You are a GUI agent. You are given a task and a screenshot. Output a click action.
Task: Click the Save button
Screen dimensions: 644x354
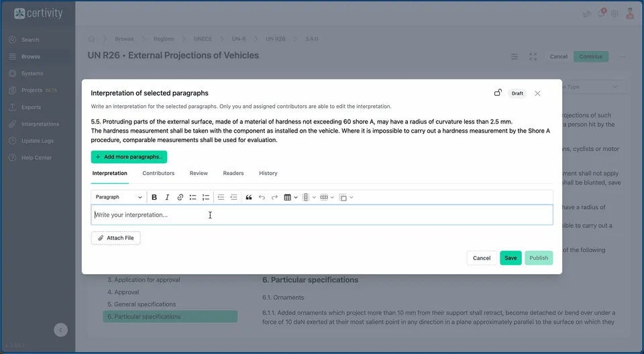tap(511, 258)
